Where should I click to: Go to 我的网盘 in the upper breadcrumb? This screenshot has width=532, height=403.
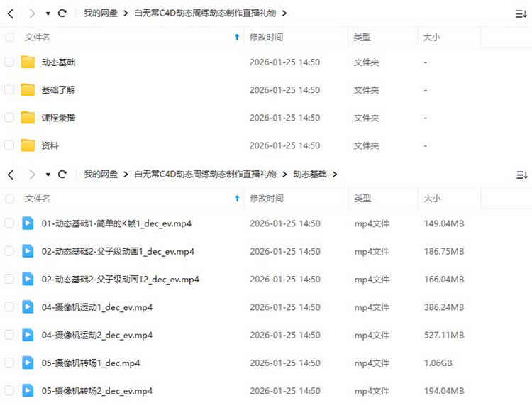pyautogui.click(x=101, y=13)
